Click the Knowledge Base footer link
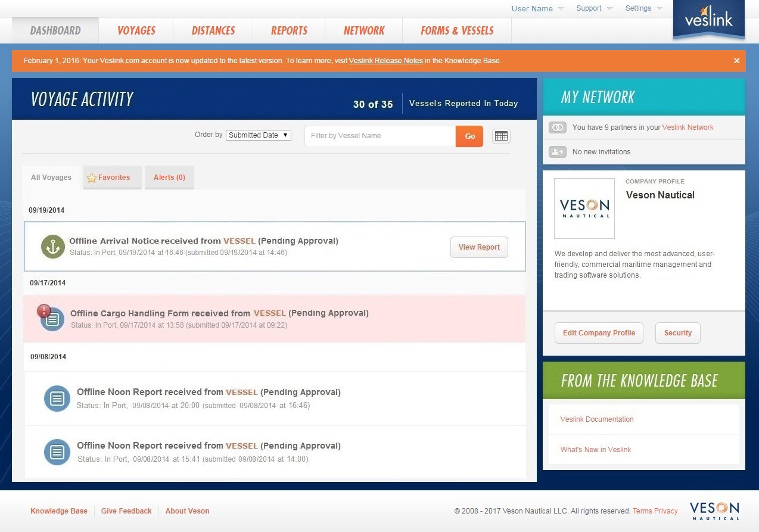 [x=59, y=511]
